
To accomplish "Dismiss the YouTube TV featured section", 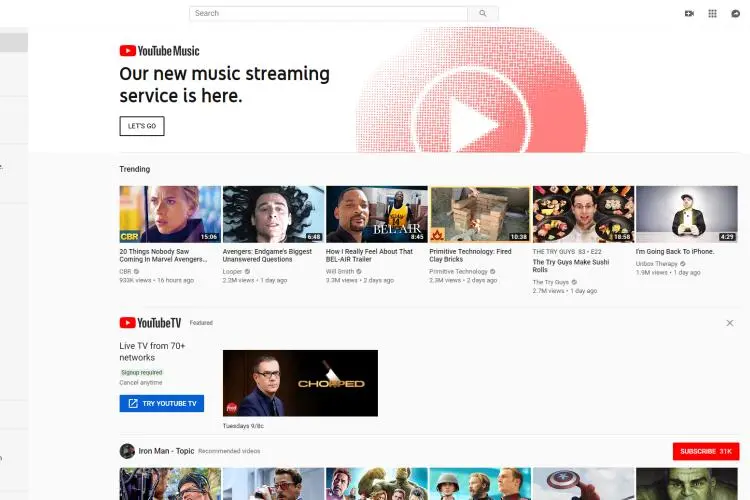I will 729,323.
